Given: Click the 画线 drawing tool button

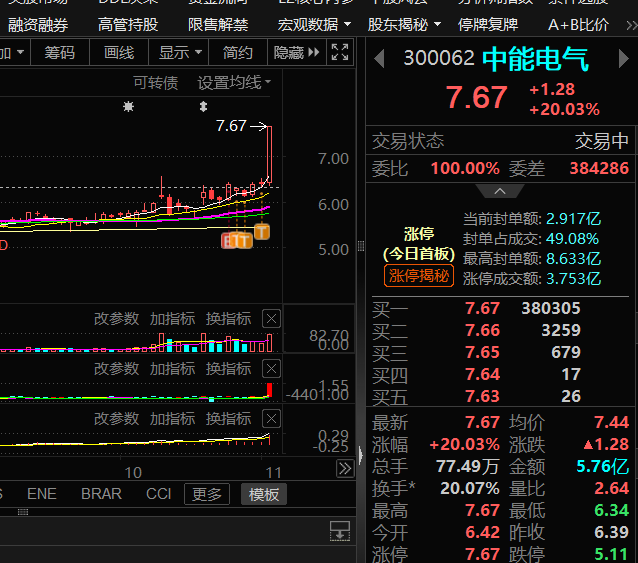Looking at the screenshot, I should (119, 52).
